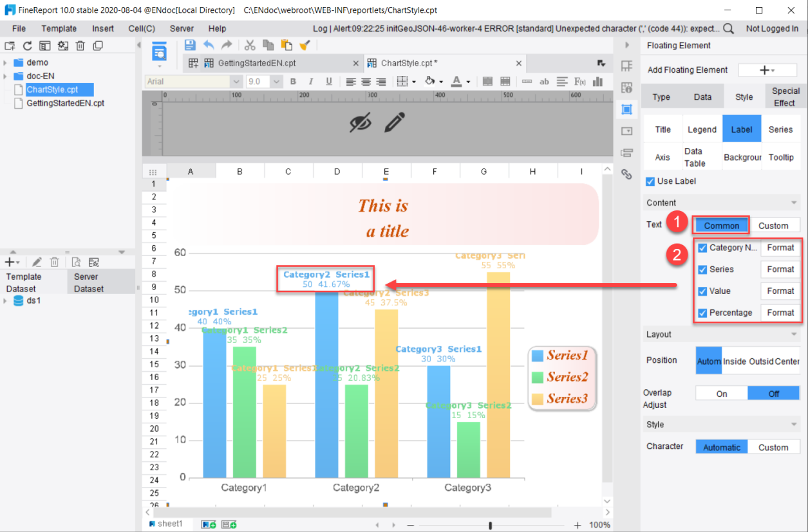Viewport: 808px width, 532px height.
Task: Uncheck the Use Label checkbox
Action: [x=650, y=181]
